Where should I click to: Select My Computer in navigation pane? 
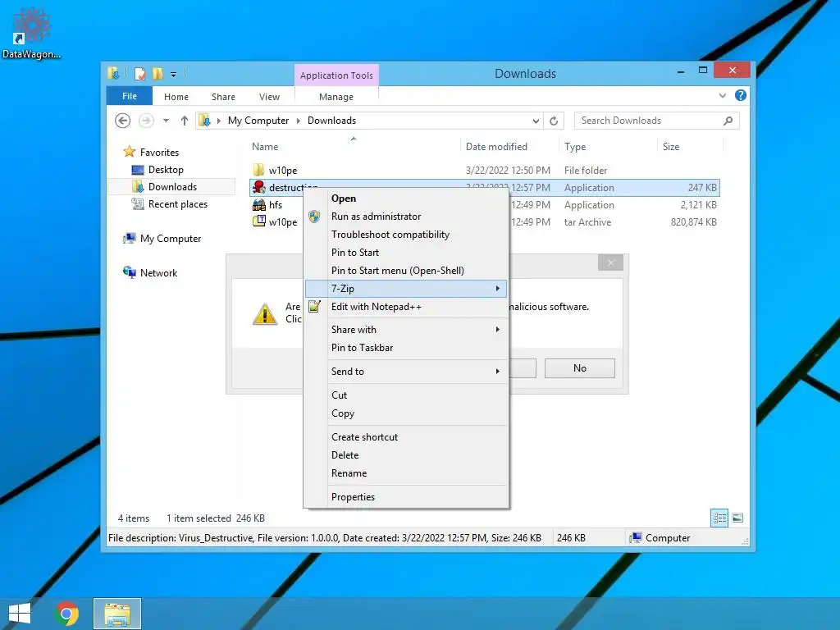162,239
